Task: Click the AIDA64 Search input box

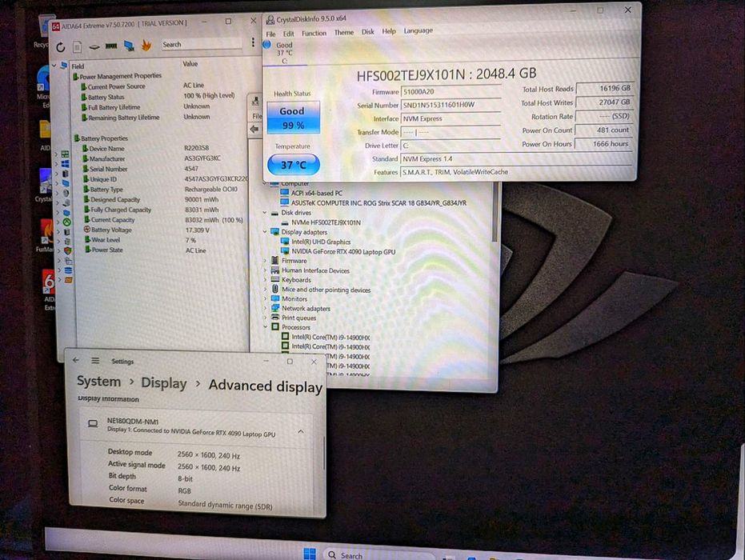Action: click(201, 44)
